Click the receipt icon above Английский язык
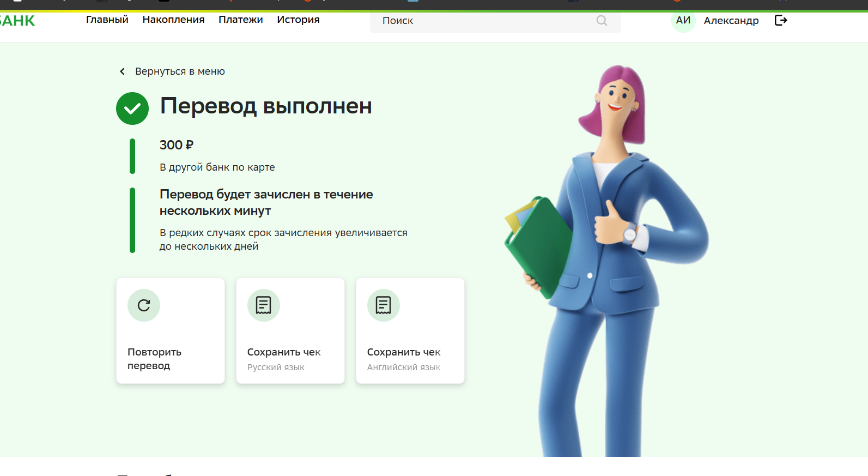 click(384, 305)
